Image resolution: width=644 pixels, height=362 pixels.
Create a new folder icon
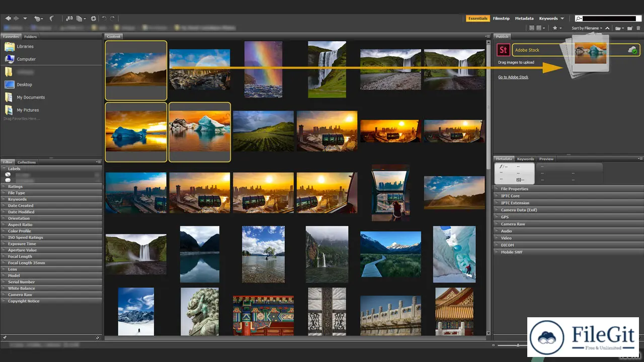[629, 28]
